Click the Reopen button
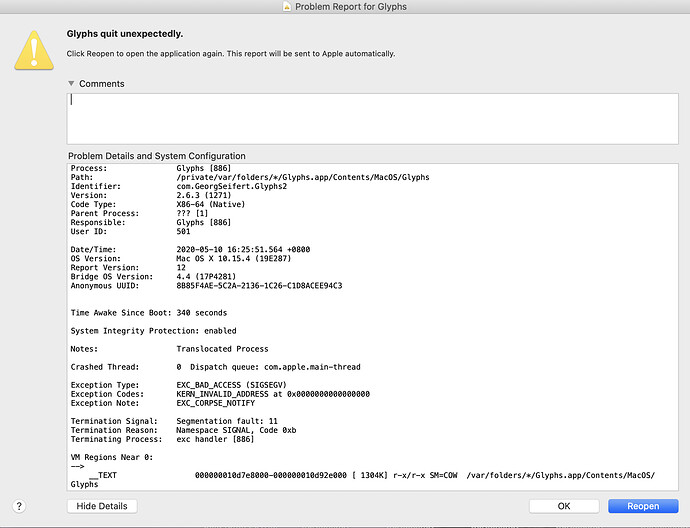Image resolution: width=690 pixels, height=528 pixels. (x=643, y=506)
